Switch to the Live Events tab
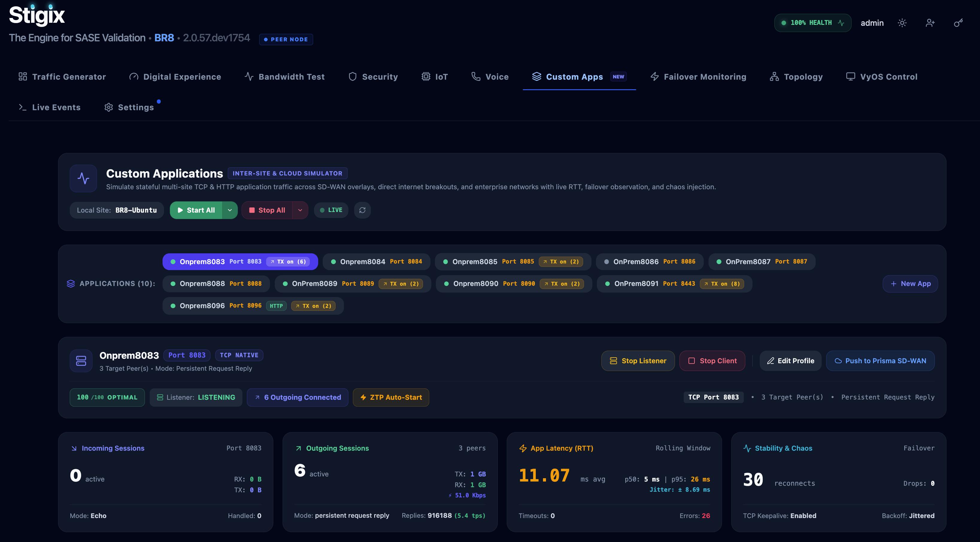Screen dimensions: 980x542 click(x=49, y=107)
